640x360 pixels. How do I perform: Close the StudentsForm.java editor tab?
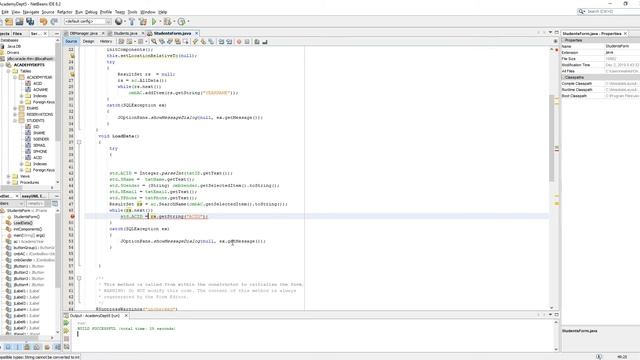[x=196, y=33]
